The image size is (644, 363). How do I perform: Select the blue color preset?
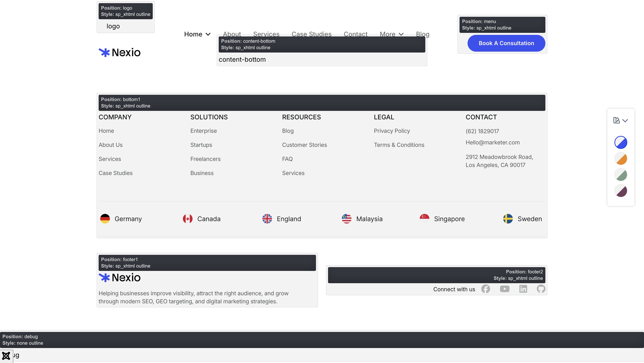pyautogui.click(x=621, y=142)
